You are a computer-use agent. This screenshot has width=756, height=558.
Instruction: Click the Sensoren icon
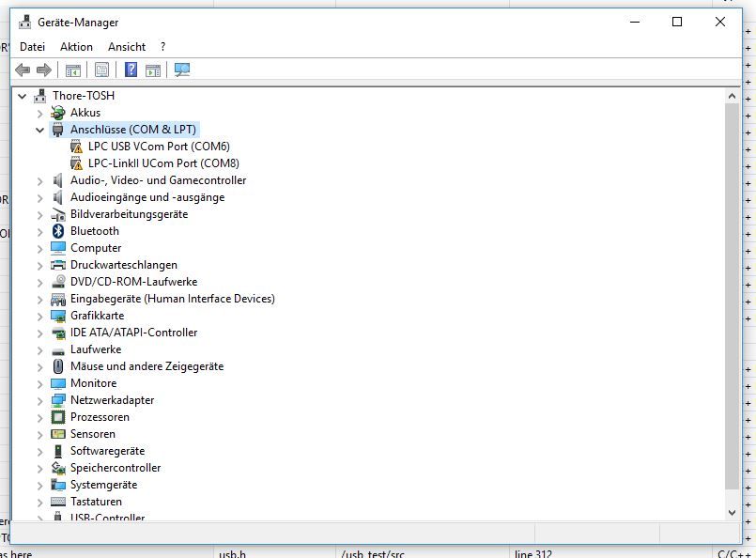point(58,434)
